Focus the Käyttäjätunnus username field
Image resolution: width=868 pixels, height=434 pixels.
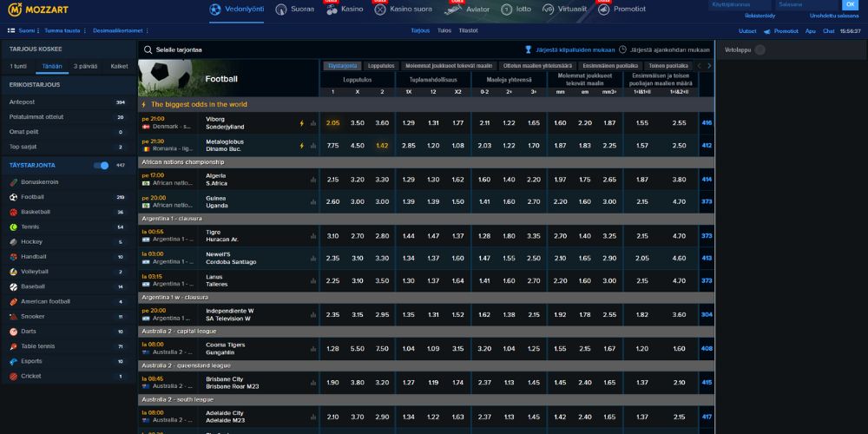pyautogui.click(x=740, y=4)
